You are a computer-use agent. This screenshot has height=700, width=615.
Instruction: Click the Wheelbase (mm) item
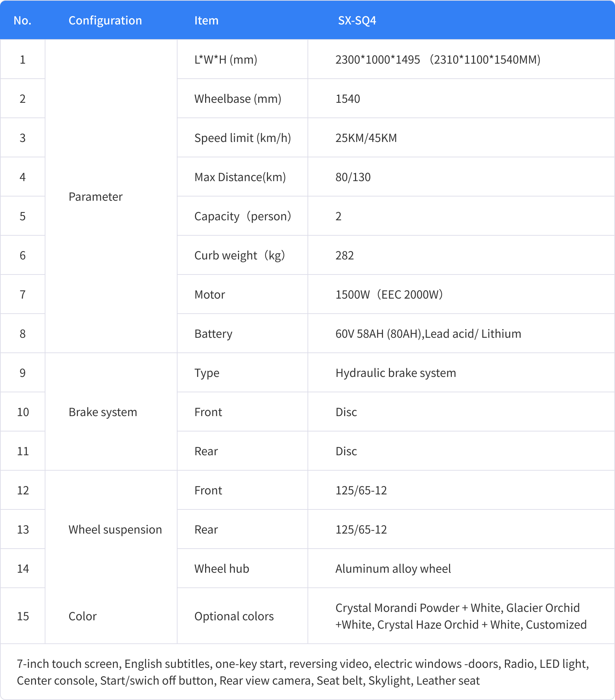[x=238, y=99]
